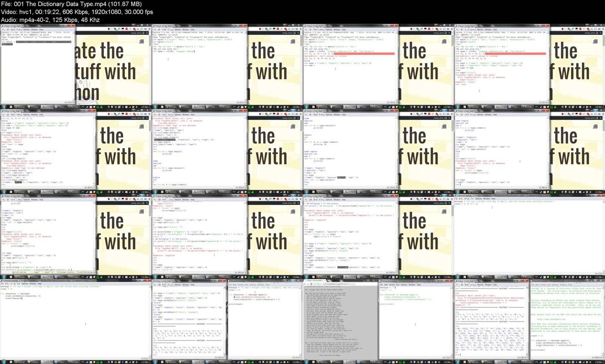Open the 1:08 PM frame with KeyError 'color' traceback
This screenshot has height=364, width=605.
click(x=529, y=67)
